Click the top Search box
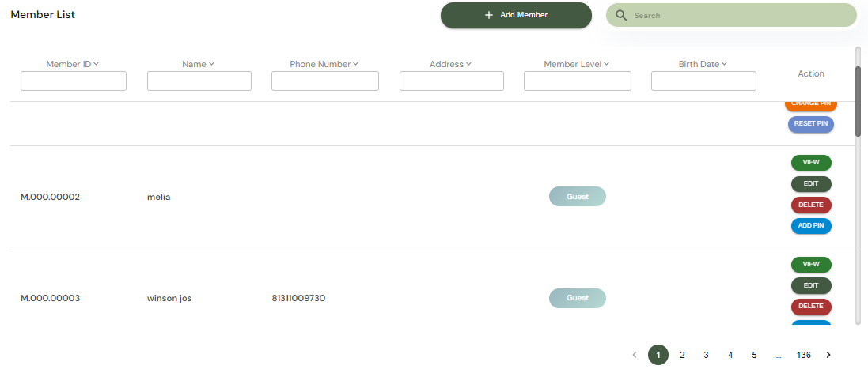Viewport: 868px width, 373px height. [740, 16]
